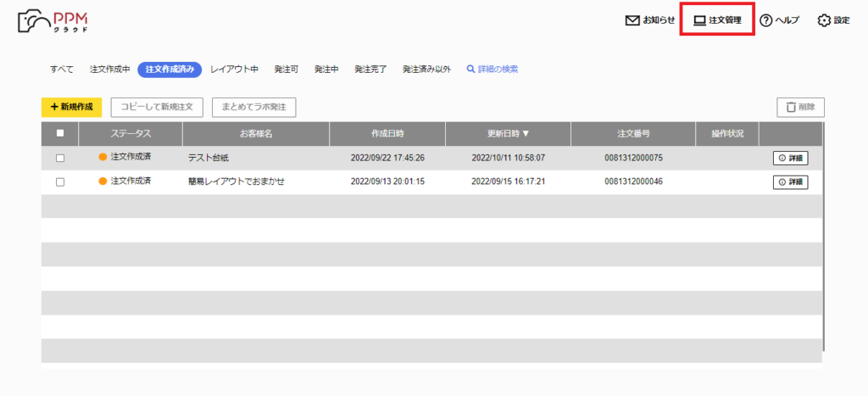Image resolution: width=868 pixels, height=396 pixels.
Task: Open the ヘルプ help menu
Action: [780, 20]
